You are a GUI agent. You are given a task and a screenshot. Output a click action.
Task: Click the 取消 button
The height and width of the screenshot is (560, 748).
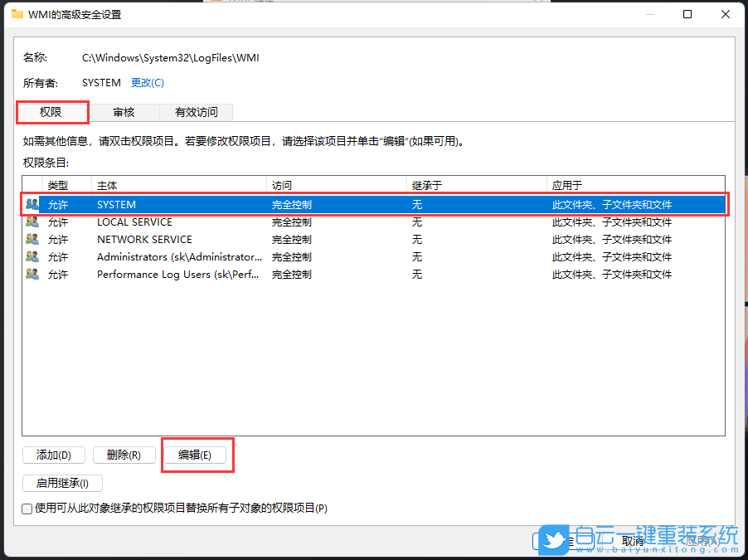pos(632,540)
